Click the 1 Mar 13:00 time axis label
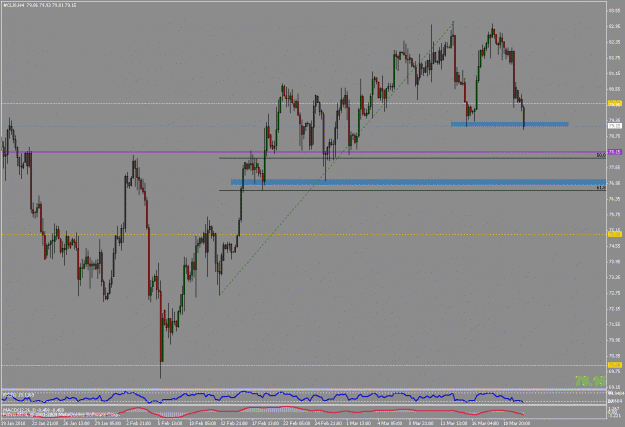The image size is (625, 427). point(358,423)
